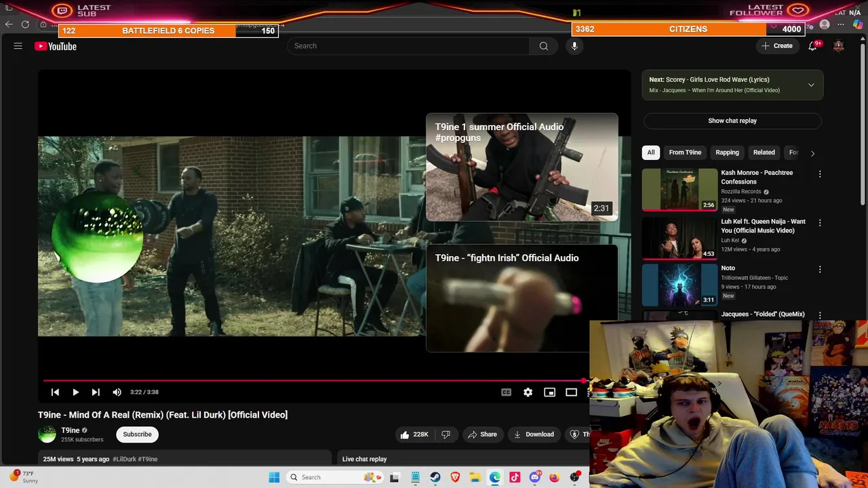This screenshot has width=868, height=488.
Task: Dislike the video with thumbs down
Action: [x=446, y=434]
